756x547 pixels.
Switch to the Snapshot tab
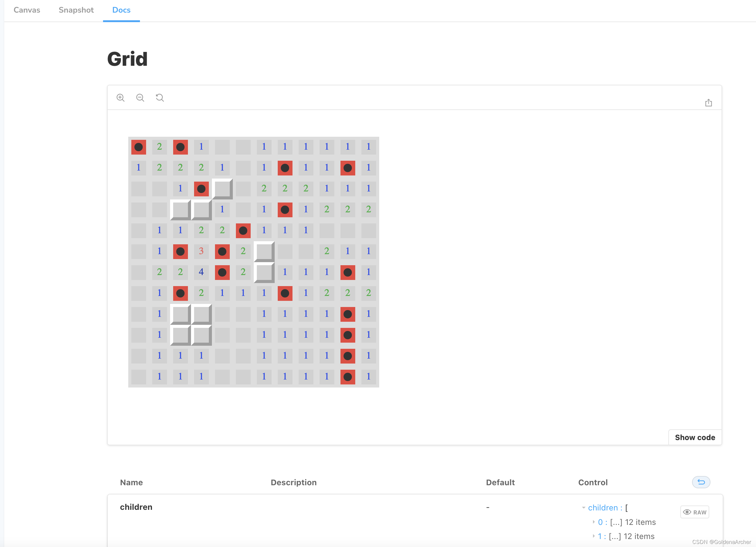click(x=76, y=10)
